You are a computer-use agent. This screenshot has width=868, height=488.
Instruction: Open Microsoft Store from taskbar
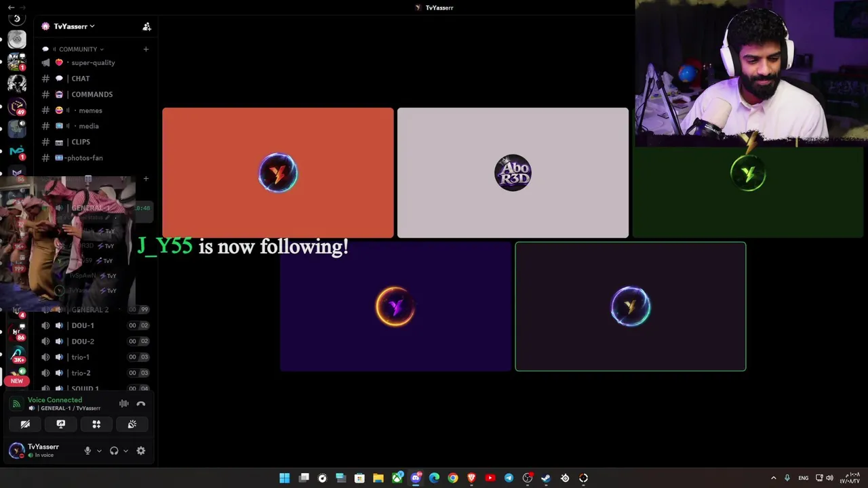click(x=359, y=479)
